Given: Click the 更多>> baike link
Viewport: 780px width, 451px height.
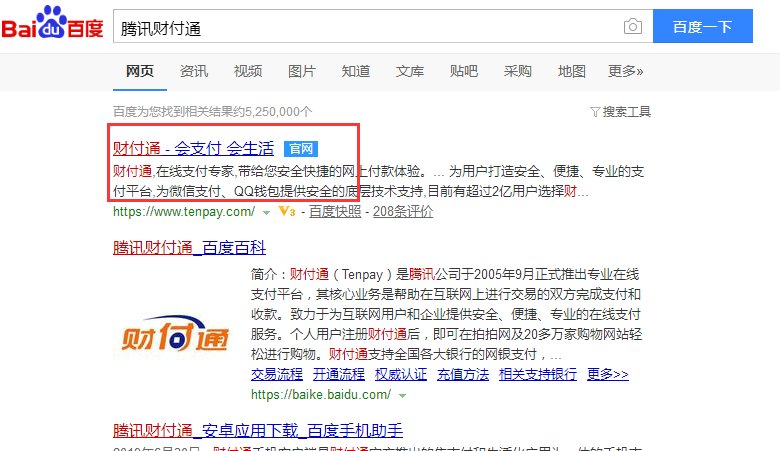Looking at the screenshot, I should tap(608, 374).
